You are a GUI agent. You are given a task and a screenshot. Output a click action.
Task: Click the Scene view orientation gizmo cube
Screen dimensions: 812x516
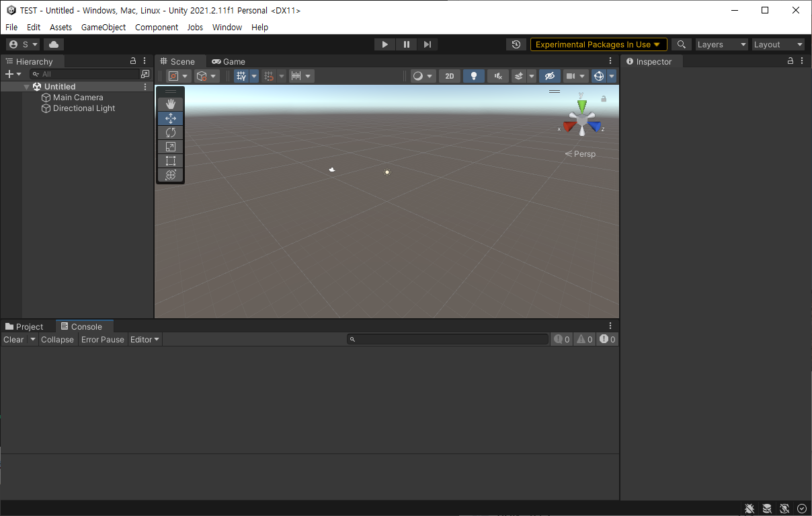(x=582, y=120)
